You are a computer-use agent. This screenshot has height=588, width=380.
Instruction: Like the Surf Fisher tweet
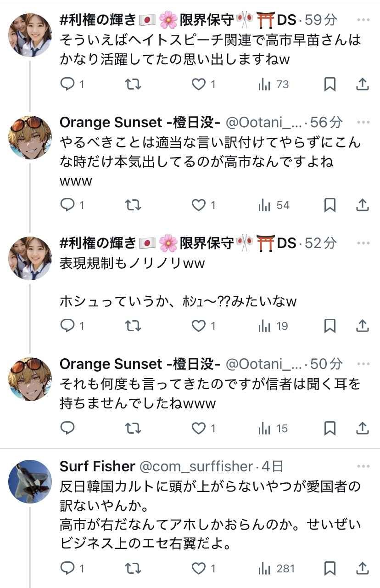[x=199, y=568]
